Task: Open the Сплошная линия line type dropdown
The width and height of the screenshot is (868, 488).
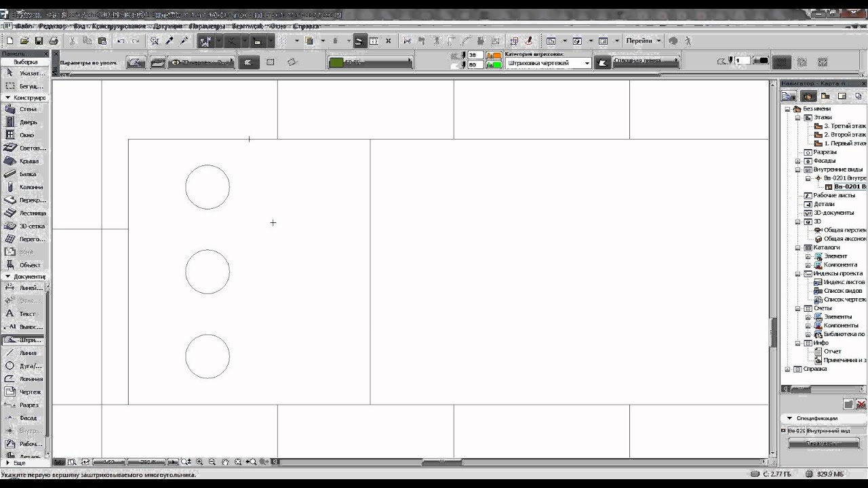Action: (x=646, y=62)
